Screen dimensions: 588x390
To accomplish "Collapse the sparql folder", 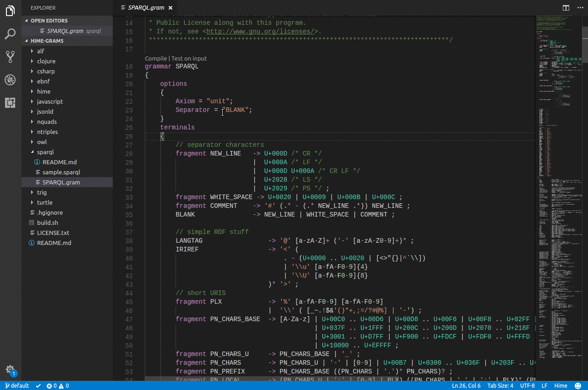I will click(46, 152).
